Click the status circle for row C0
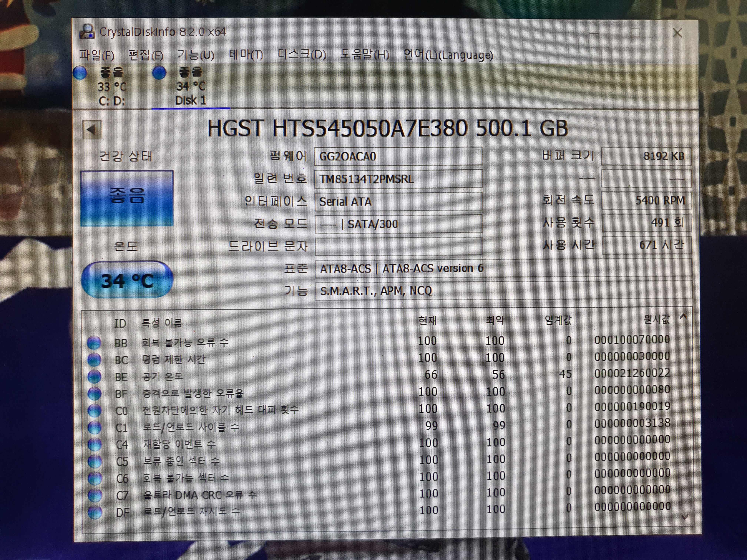The image size is (747, 560). coord(94,411)
